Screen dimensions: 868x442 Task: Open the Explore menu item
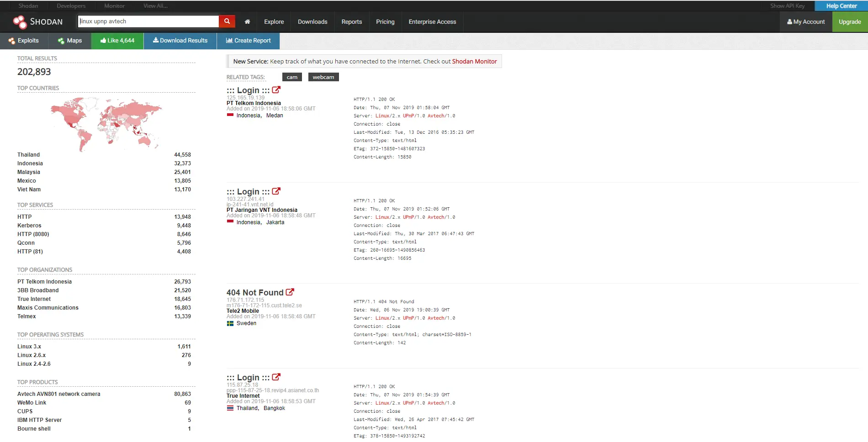(x=274, y=22)
